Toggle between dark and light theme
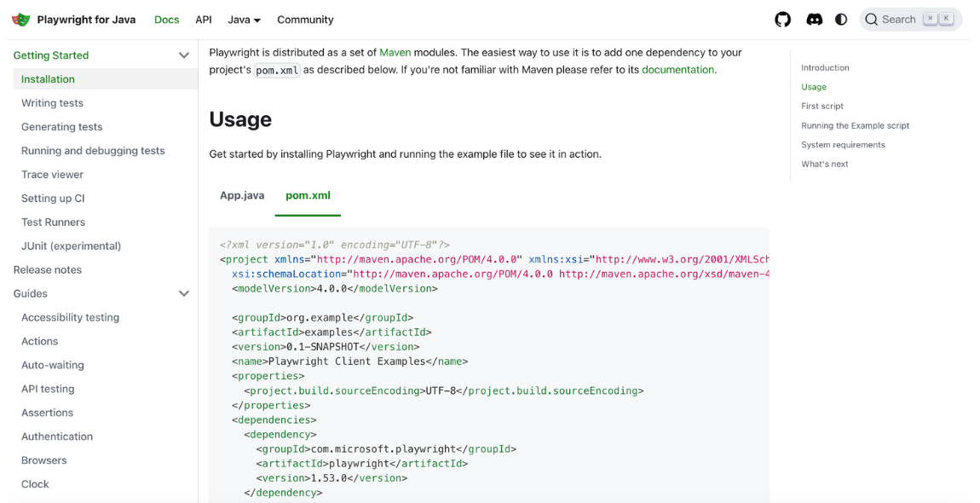Viewport: 980px width, 503px height. (841, 19)
